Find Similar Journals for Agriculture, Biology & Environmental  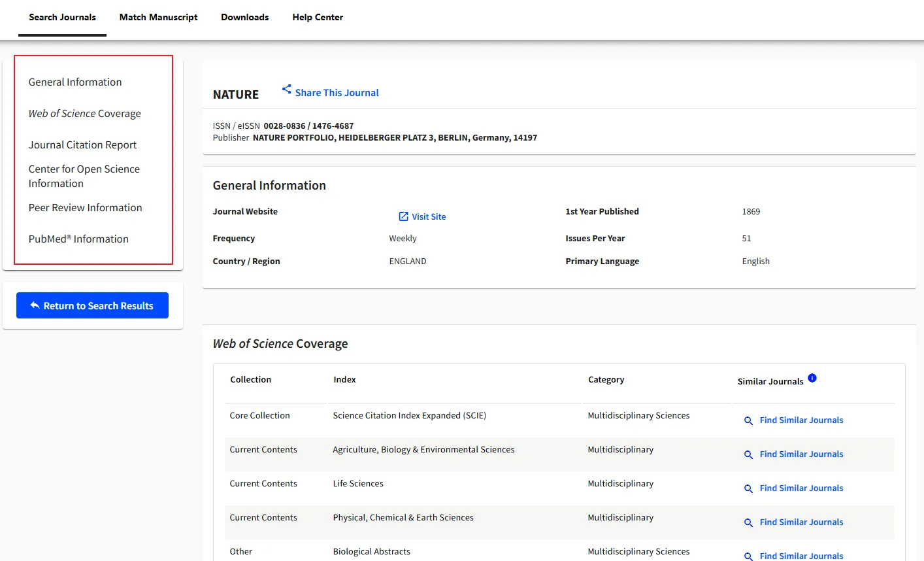[801, 454]
